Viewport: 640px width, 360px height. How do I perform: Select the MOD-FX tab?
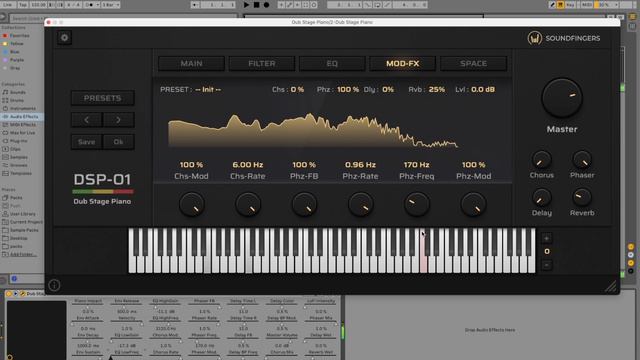click(x=402, y=64)
